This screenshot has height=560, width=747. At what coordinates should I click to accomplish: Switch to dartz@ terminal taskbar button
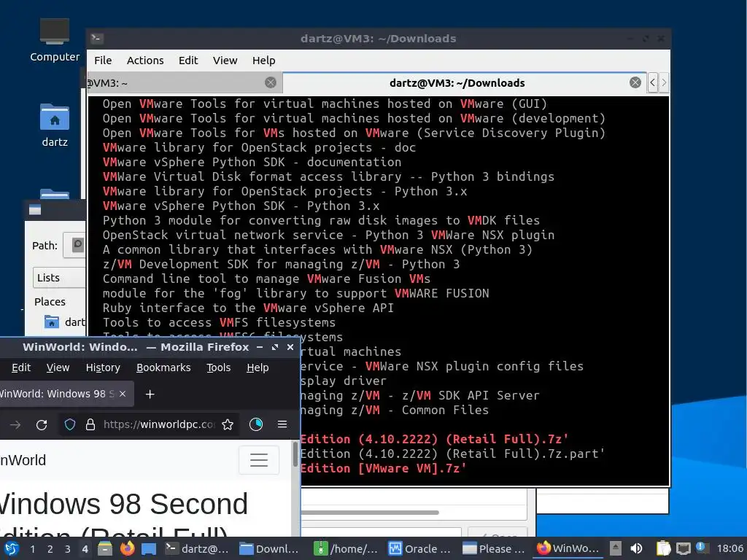(197, 548)
